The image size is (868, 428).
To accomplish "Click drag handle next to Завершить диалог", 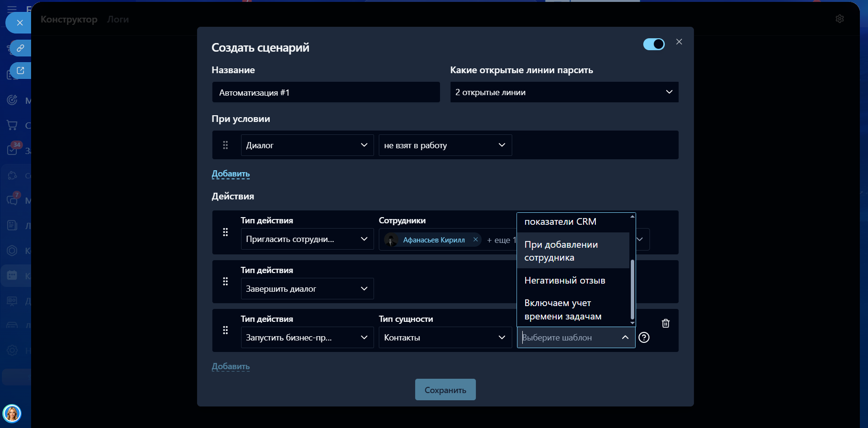I will [225, 282].
